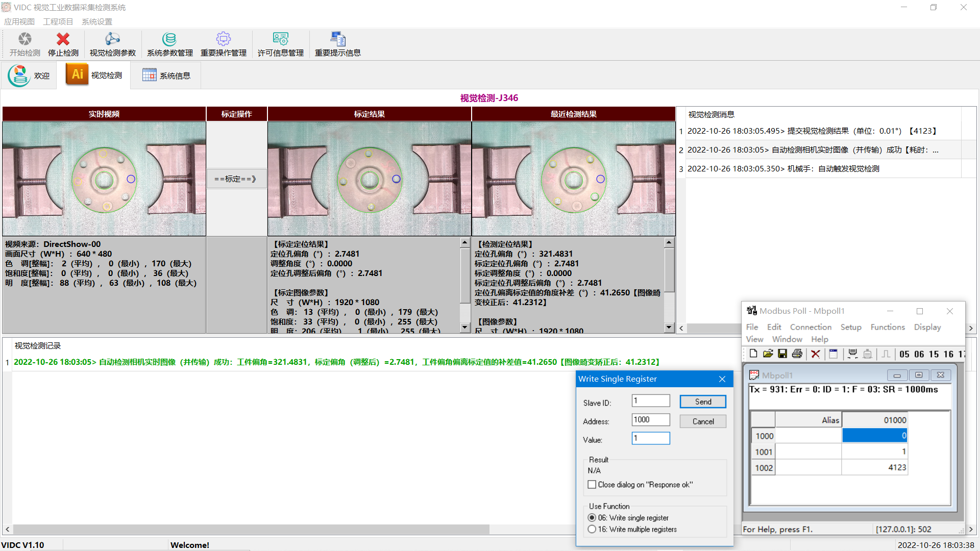Click function code 06 toolbar button
Viewport: 980px width, 551px height.
[919, 354]
